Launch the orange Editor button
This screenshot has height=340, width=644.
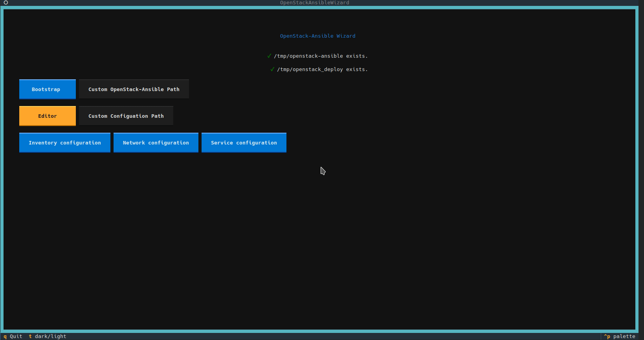(x=48, y=116)
